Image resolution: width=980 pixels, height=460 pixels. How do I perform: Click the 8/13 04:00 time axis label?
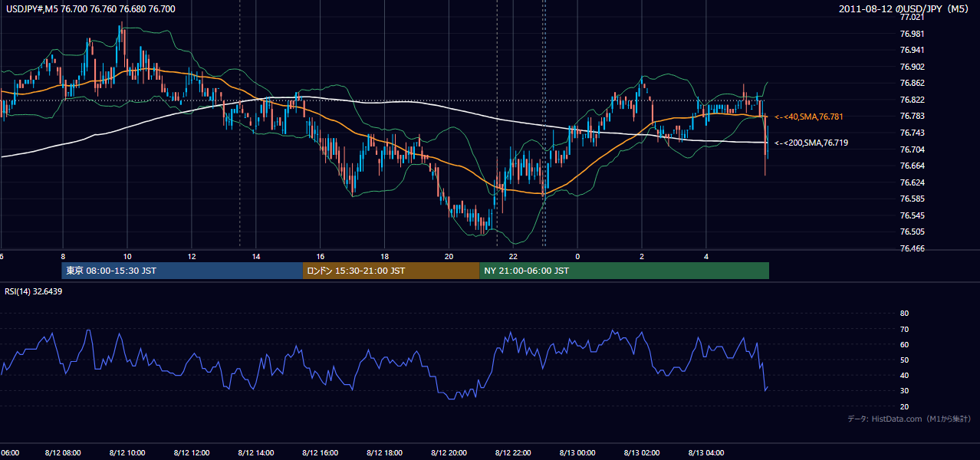click(707, 453)
